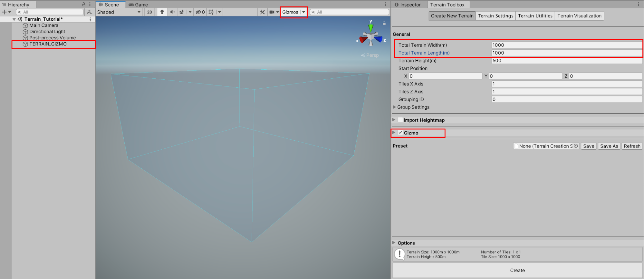644x279 pixels.
Task: Lock the Hierarchy panel with padlock icon
Action: click(x=83, y=5)
